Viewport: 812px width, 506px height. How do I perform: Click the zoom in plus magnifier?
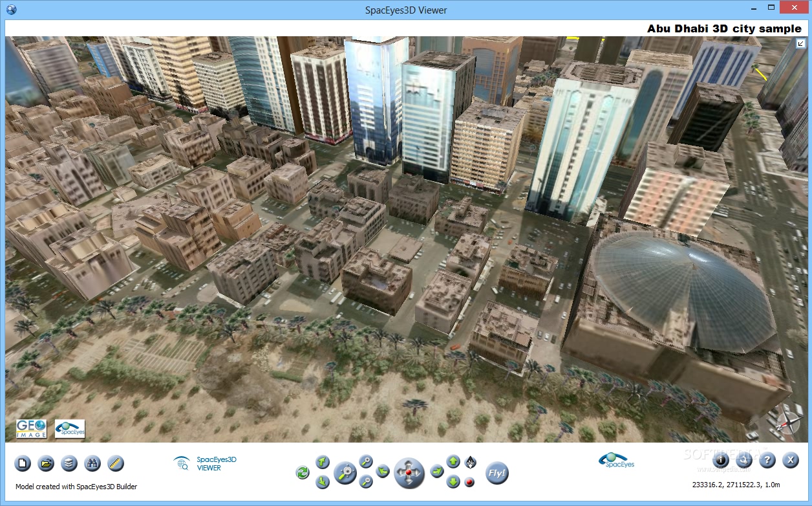(366, 462)
